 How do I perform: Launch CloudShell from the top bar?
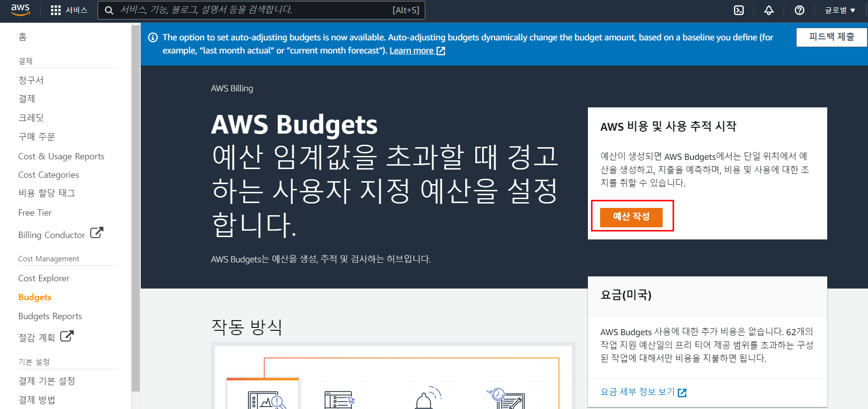[739, 10]
